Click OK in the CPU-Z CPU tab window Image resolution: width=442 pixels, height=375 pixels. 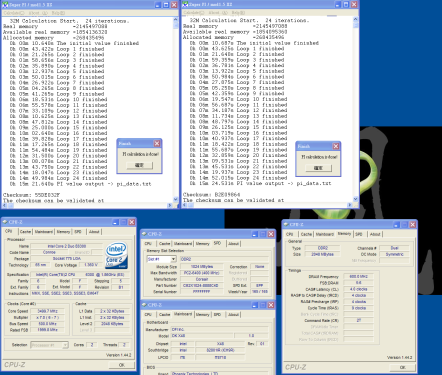pos(122,365)
